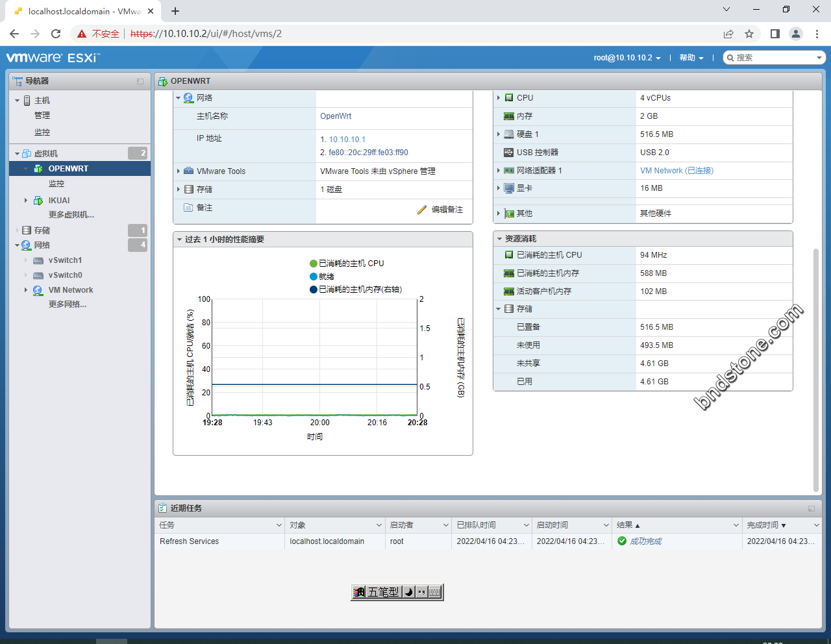Select Monitor under Host

[42, 132]
